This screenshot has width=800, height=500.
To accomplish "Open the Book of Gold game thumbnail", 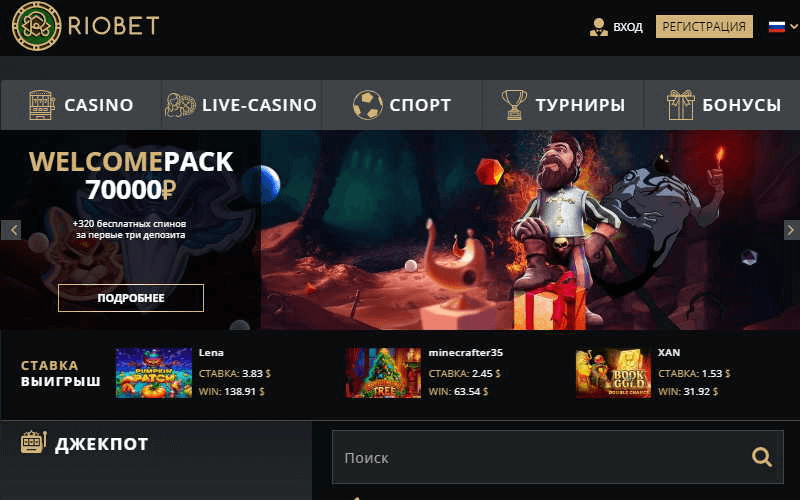I will (613, 373).
